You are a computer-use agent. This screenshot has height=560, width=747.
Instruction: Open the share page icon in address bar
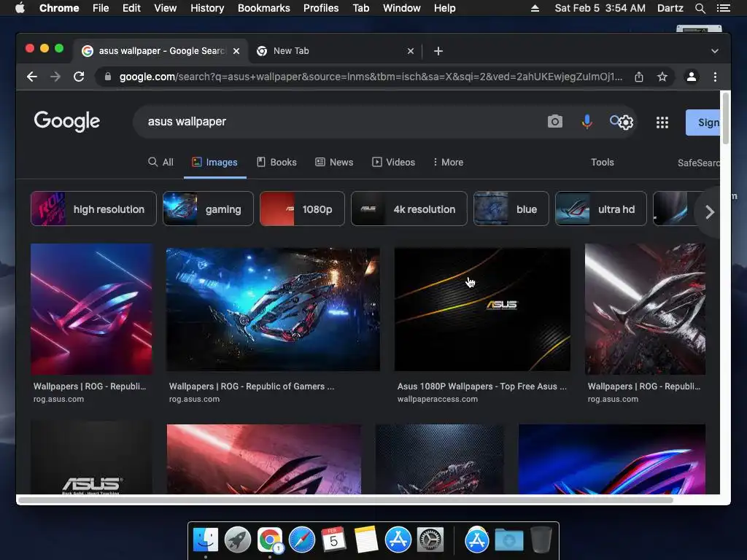639,77
